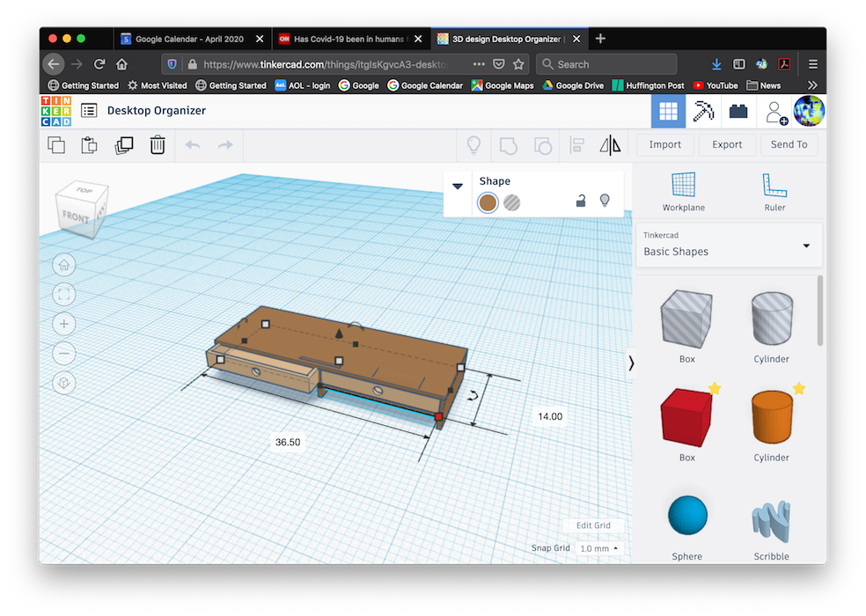Click the FRONT face of the view cube
The image size is (866, 616).
(76, 217)
